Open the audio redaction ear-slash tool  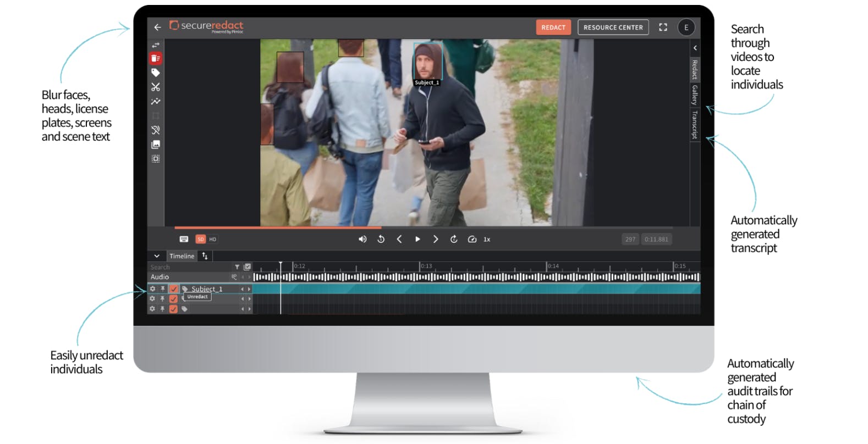click(156, 130)
